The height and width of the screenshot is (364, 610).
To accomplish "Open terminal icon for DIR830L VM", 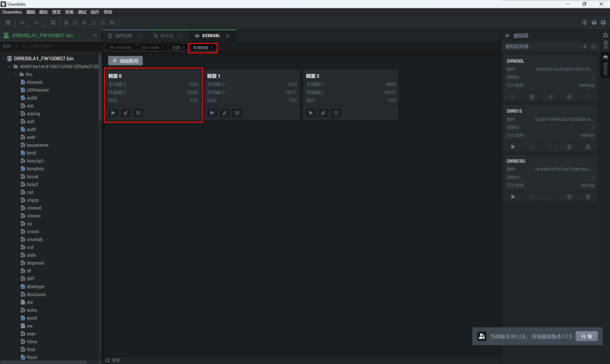I will point(550,97).
